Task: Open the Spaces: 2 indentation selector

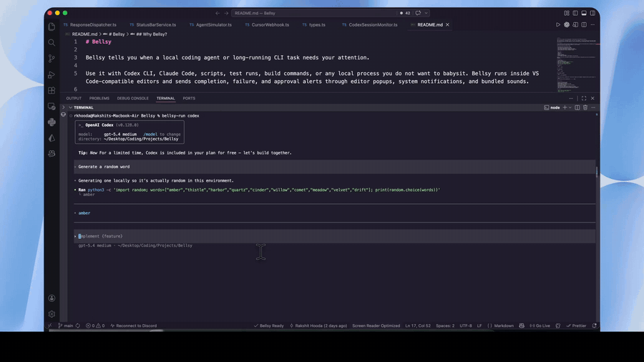Action: pos(445,326)
